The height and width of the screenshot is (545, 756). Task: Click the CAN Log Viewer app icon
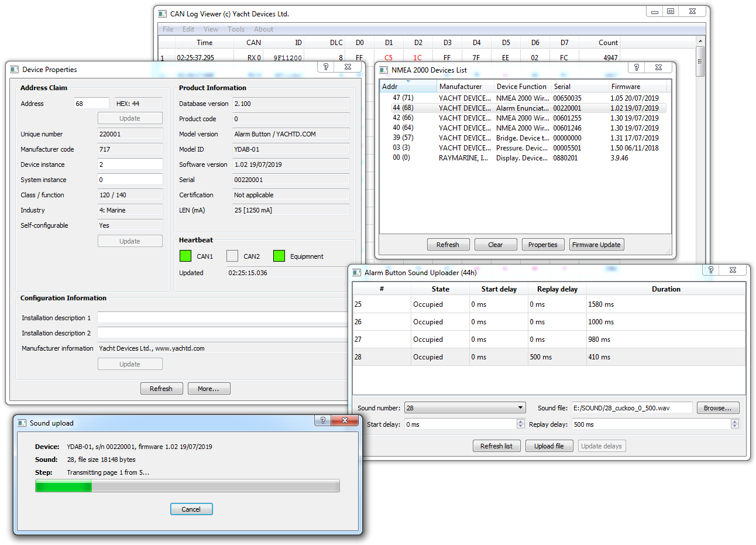tap(163, 13)
